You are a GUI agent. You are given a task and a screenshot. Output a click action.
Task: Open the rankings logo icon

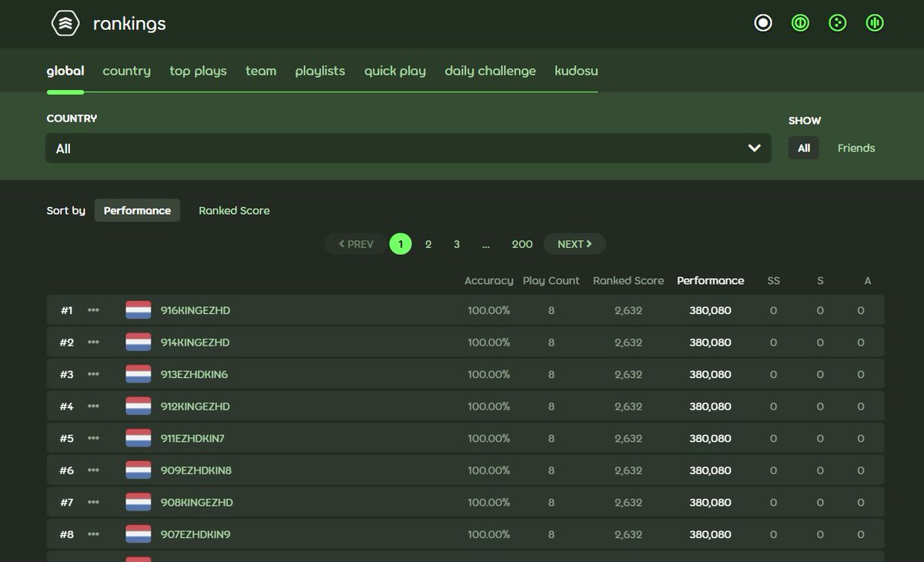pyautogui.click(x=65, y=24)
